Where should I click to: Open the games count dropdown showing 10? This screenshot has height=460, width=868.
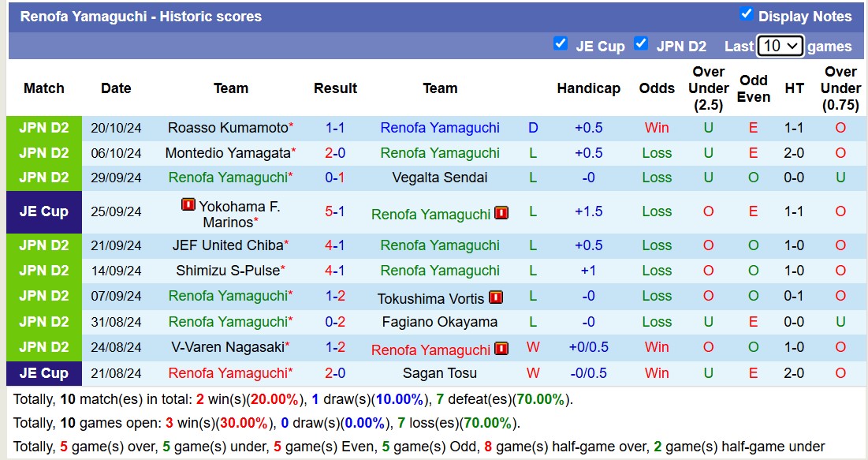780,46
